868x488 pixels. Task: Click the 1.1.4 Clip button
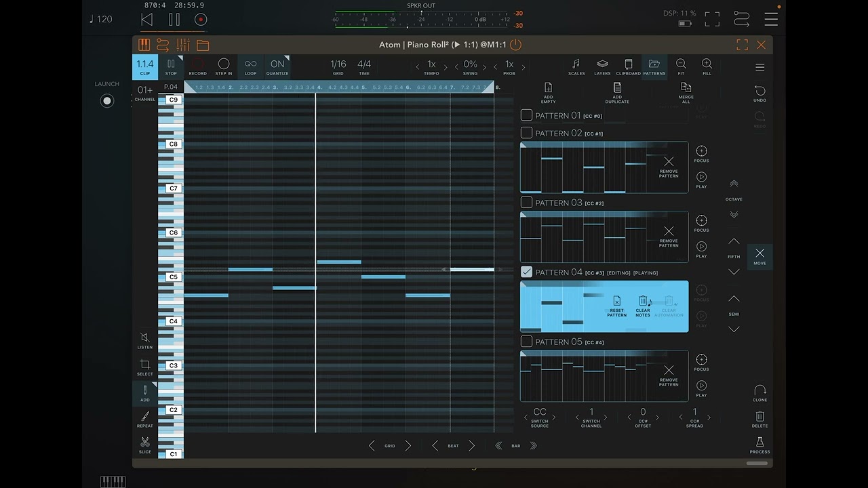145,67
